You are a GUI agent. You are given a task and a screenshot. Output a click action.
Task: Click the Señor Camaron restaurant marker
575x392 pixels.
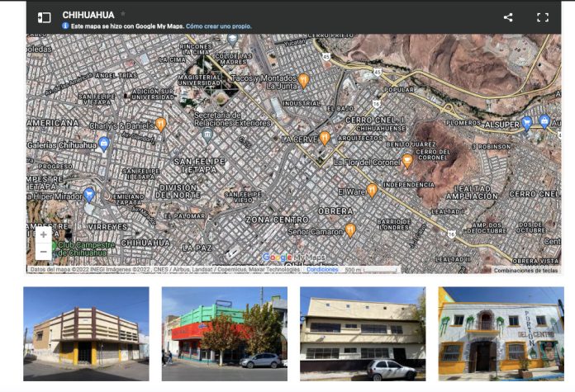pyautogui.click(x=350, y=229)
